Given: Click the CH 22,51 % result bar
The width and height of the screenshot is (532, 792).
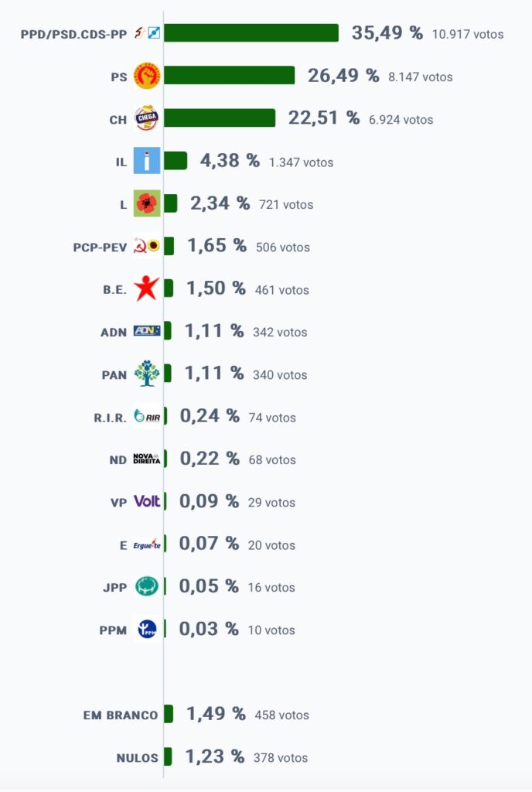Looking at the screenshot, I should 220,118.
